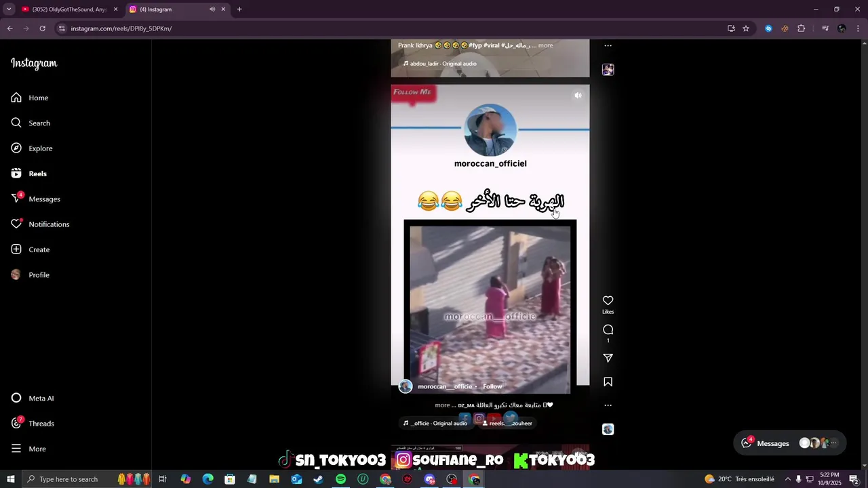
Task: Open the Windows notification center
Action: pyautogui.click(x=854, y=479)
